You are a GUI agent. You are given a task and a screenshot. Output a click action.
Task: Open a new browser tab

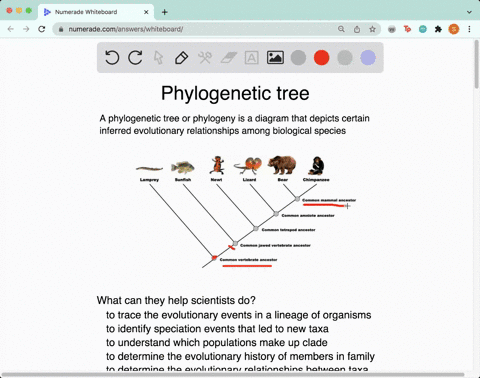click(x=164, y=12)
